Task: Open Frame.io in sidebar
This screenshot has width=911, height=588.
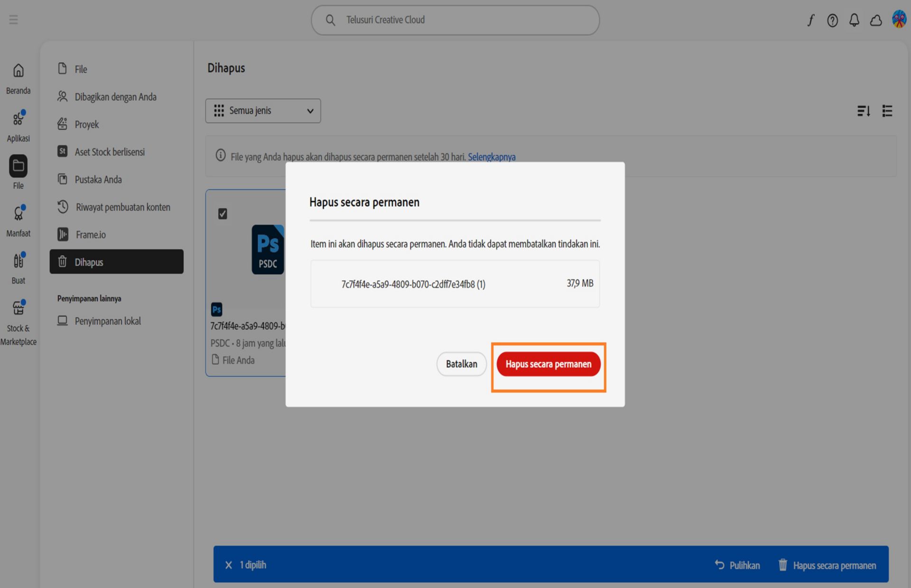Action: pyautogui.click(x=116, y=234)
